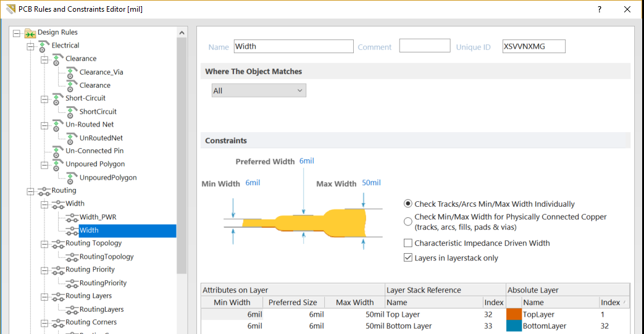Enable Characteristic Impedance Driven Width checkbox
Viewport: 644px width, 334px height.
pos(408,243)
